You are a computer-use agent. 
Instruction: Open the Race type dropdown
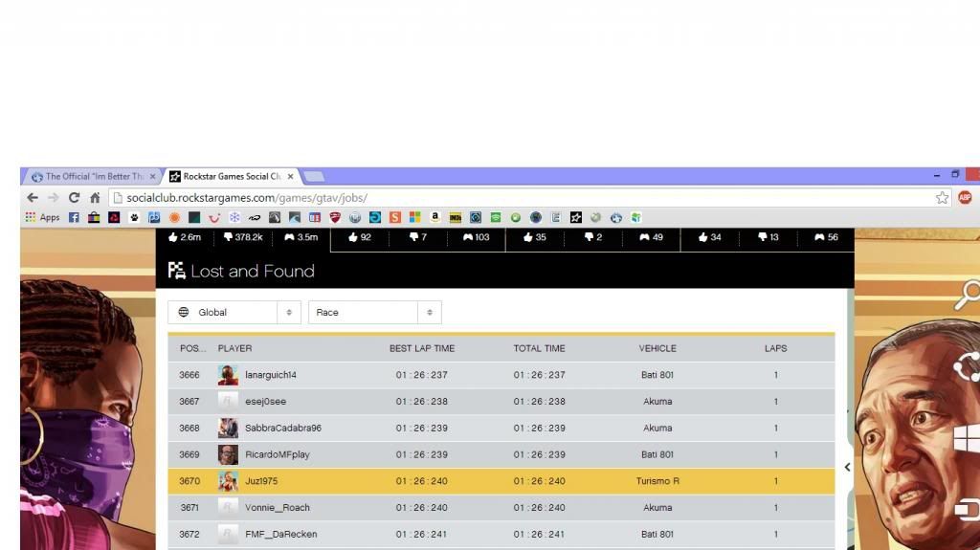[x=374, y=313]
